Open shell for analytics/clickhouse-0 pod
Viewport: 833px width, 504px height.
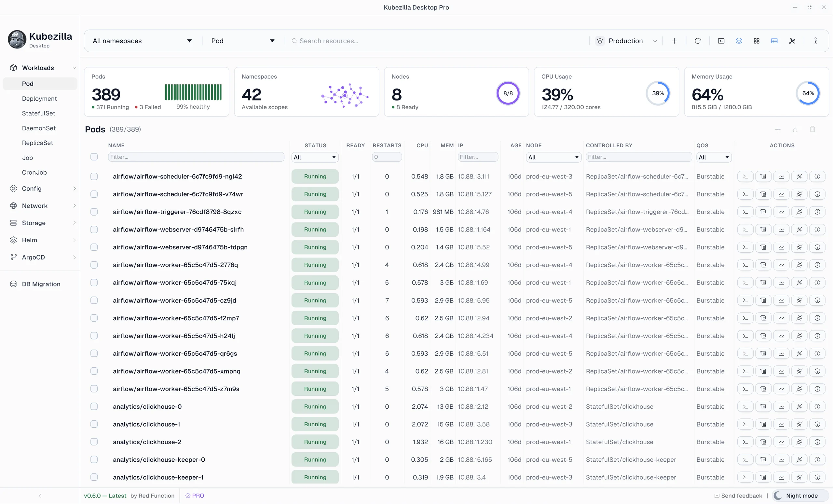point(745,407)
